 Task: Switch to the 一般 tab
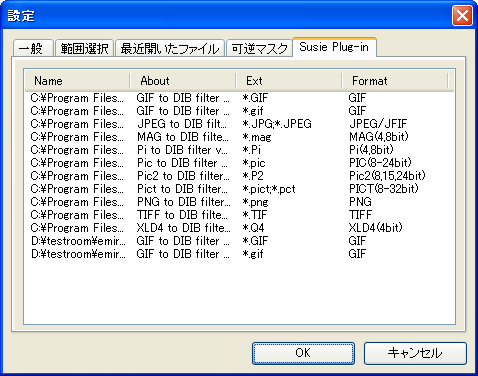33,48
